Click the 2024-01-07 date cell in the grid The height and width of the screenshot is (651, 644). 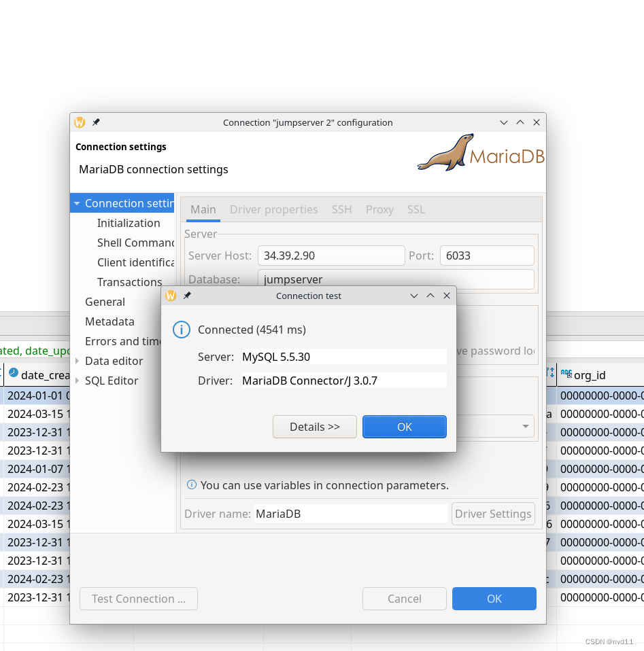click(37, 469)
